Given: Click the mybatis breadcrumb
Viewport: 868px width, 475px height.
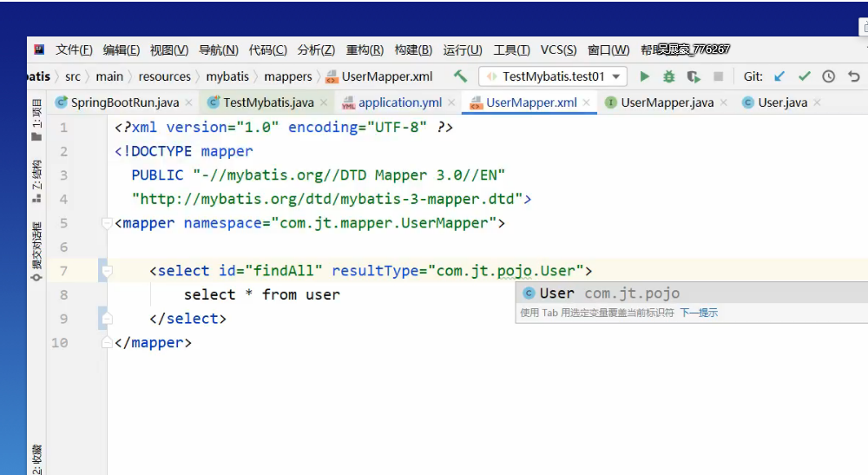Looking at the screenshot, I should point(227,76).
